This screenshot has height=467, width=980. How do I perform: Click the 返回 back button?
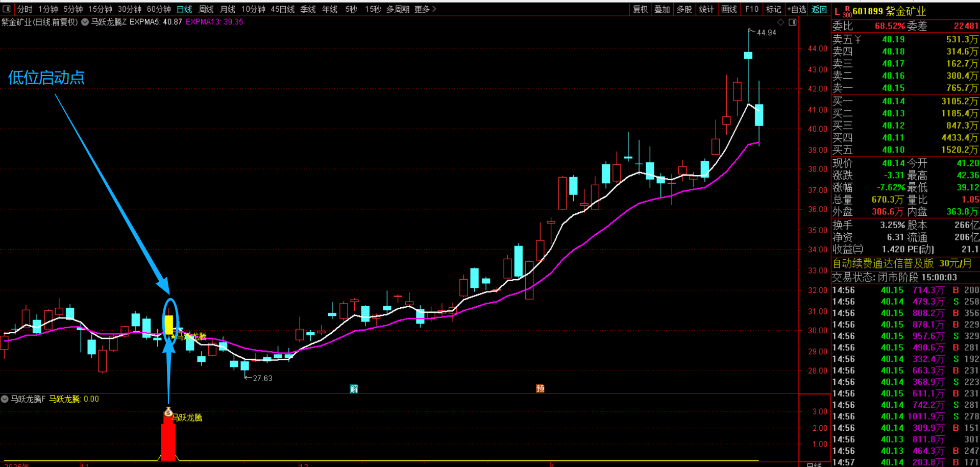point(819,9)
